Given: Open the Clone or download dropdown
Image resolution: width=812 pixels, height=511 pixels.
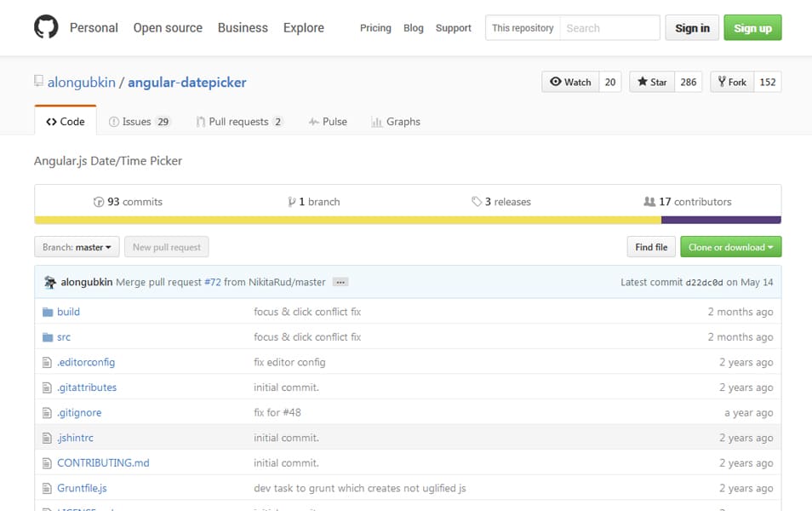Looking at the screenshot, I should point(730,247).
